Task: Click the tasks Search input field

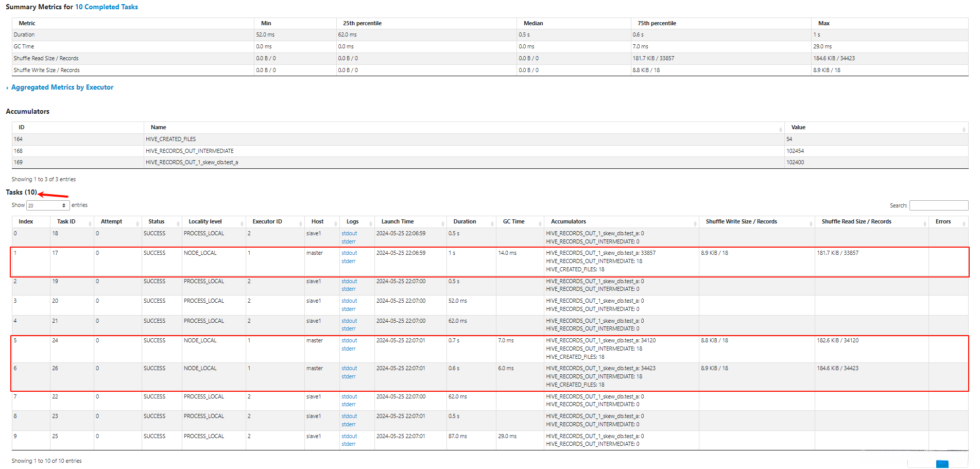Action: point(938,205)
